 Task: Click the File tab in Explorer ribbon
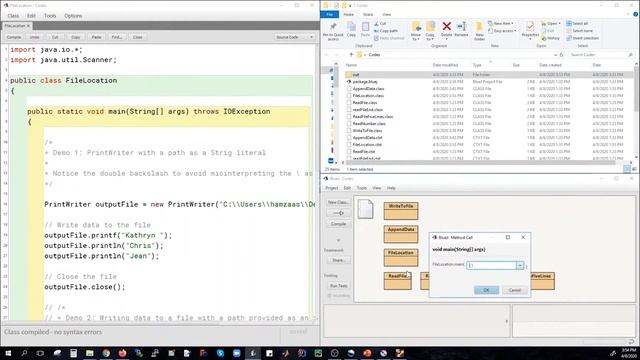330,14
